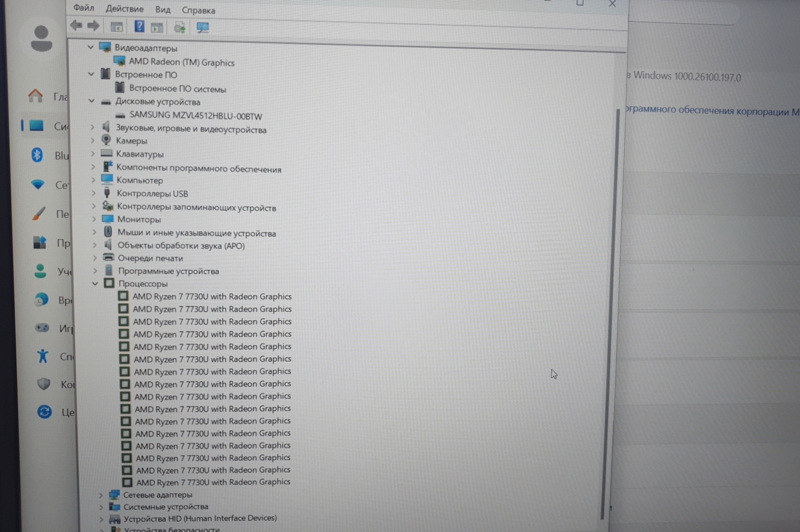
Task: Open the Вид menu
Action: click(x=163, y=10)
